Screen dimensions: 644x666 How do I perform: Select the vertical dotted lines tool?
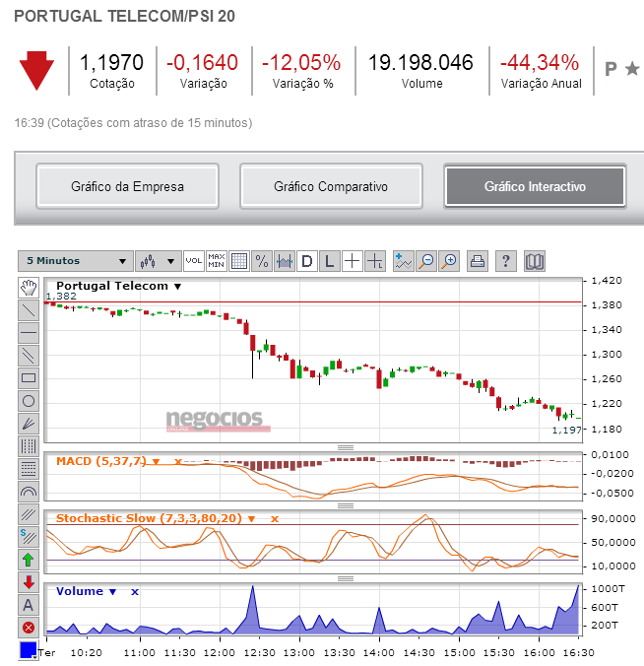coord(29,446)
